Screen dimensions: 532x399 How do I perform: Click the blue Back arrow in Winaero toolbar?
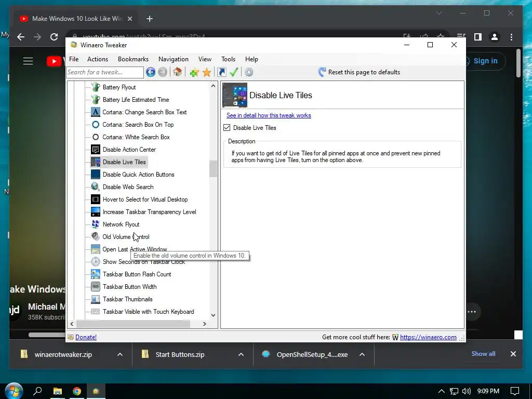pos(151,72)
